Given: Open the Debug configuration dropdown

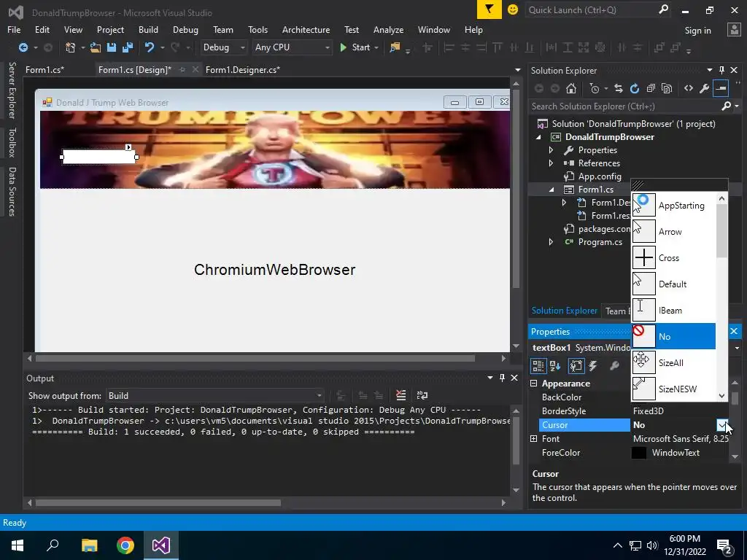Looking at the screenshot, I should [223, 47].
